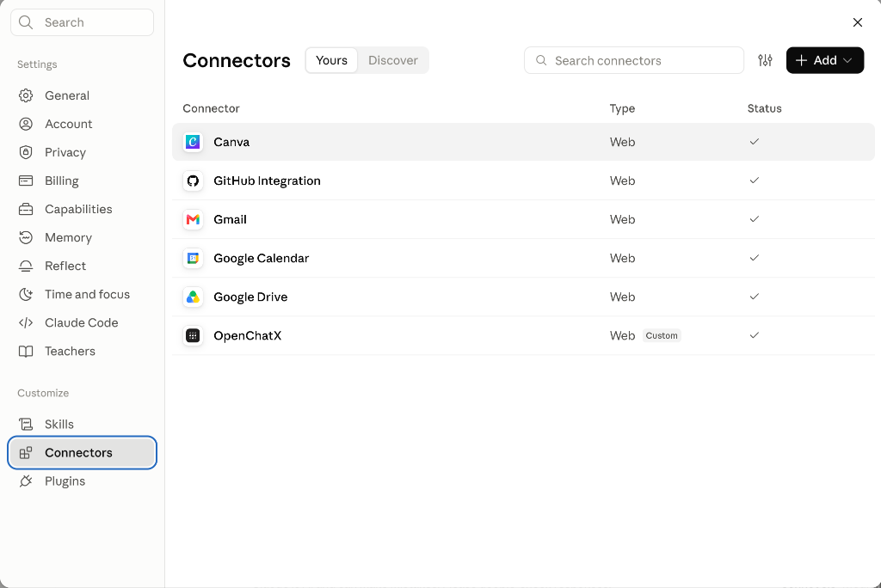This screenshot has width=881, height=588.
Task: Click the Status column header
Action: [x=764, y=108]
